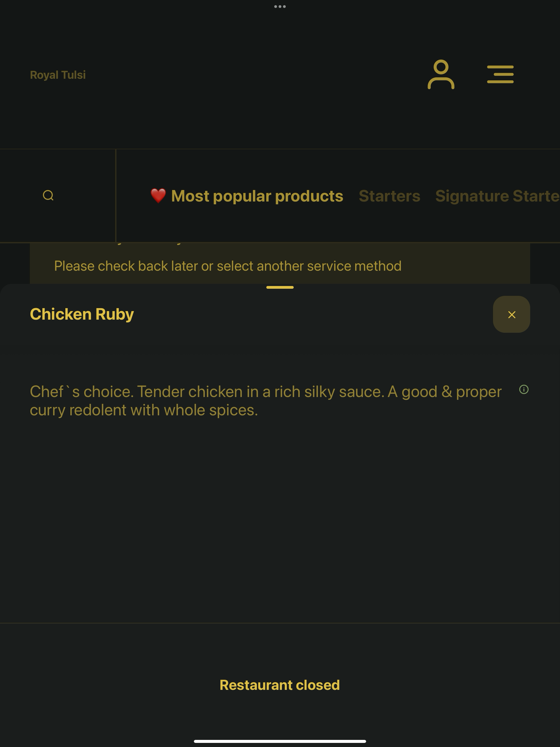
Task: Switch to the Signature Starters tab
Action: tap(497, 196)
